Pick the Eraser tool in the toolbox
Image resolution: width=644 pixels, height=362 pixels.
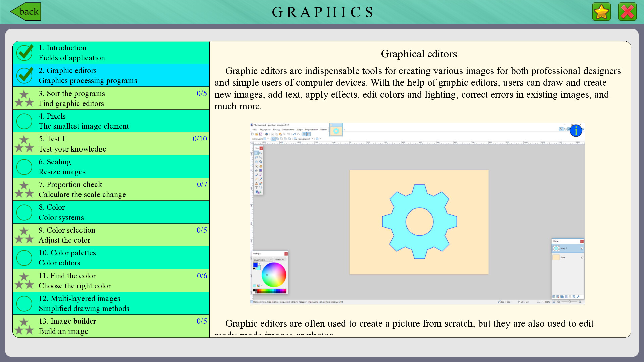261,175
